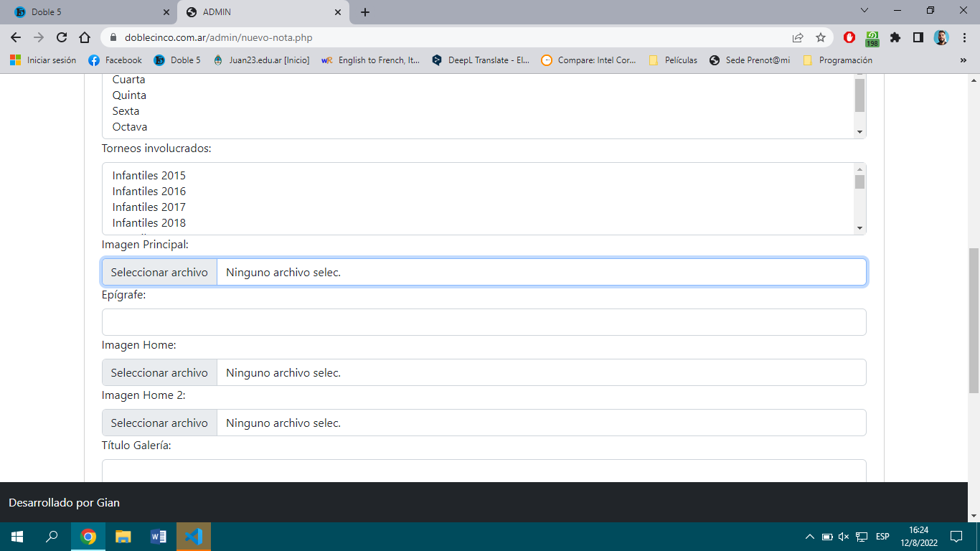Open the Sede Prenot@mi bookmark
Viewport: 980px width, 551px height.
tap(750, 60)
